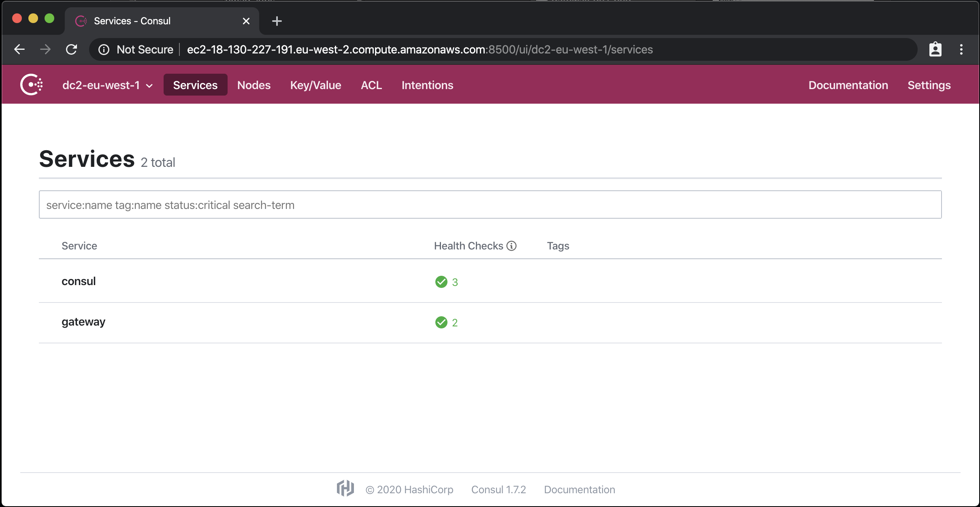Go back with the browser arrow
Screen dimensions: 980x507
[19, 49]
